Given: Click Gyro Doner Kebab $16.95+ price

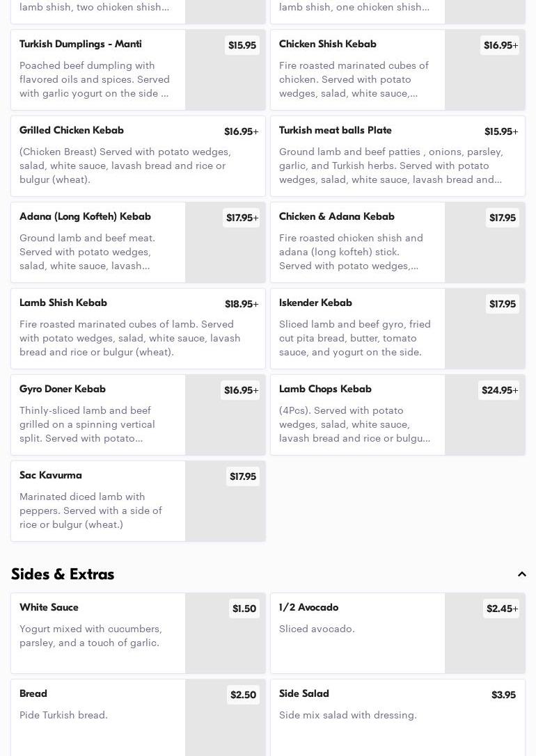Looking at the screenshot, I should [x=241, y=390].
